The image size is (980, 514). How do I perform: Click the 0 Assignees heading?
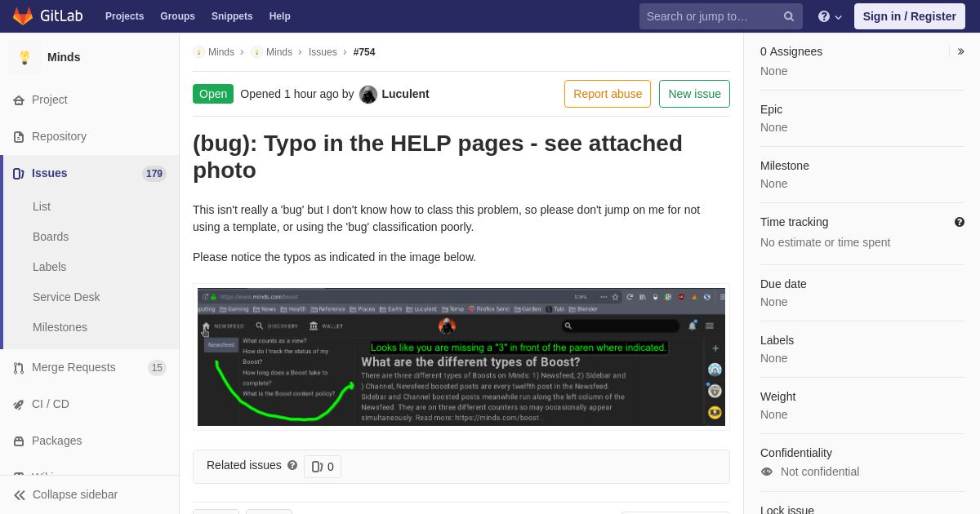[791, 51]
